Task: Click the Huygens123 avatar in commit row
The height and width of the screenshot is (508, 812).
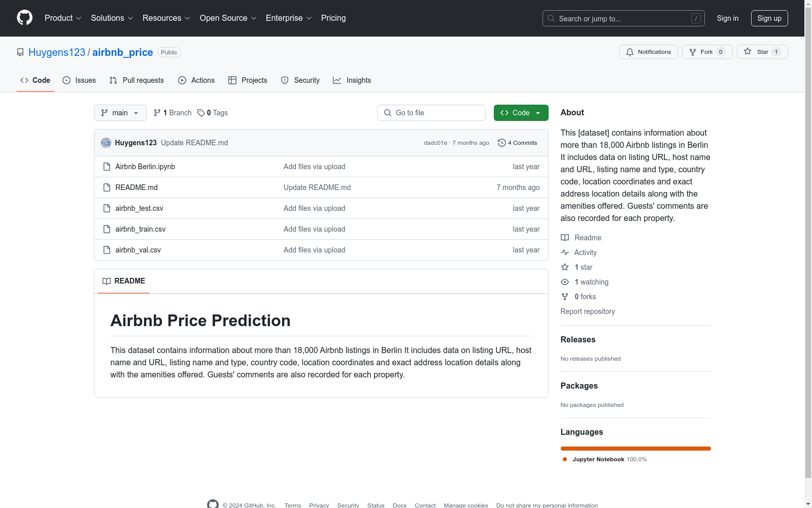Action: click(x=106, y=143)
